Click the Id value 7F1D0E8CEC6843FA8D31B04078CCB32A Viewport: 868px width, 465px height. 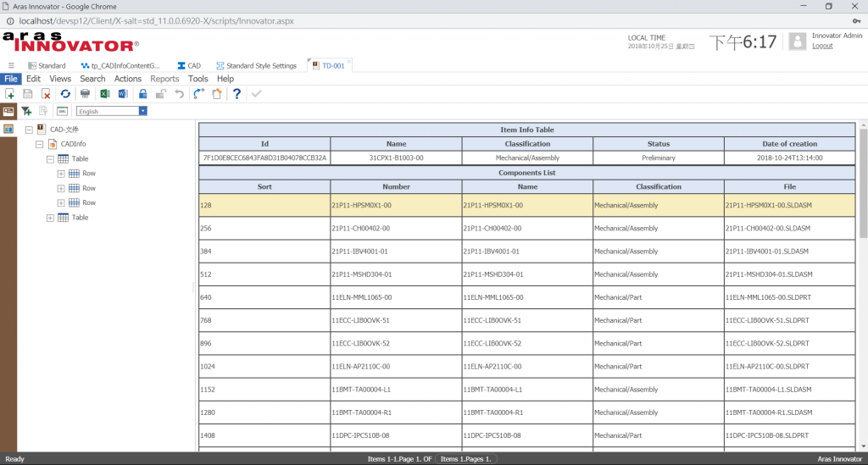(x=264, y=158)
